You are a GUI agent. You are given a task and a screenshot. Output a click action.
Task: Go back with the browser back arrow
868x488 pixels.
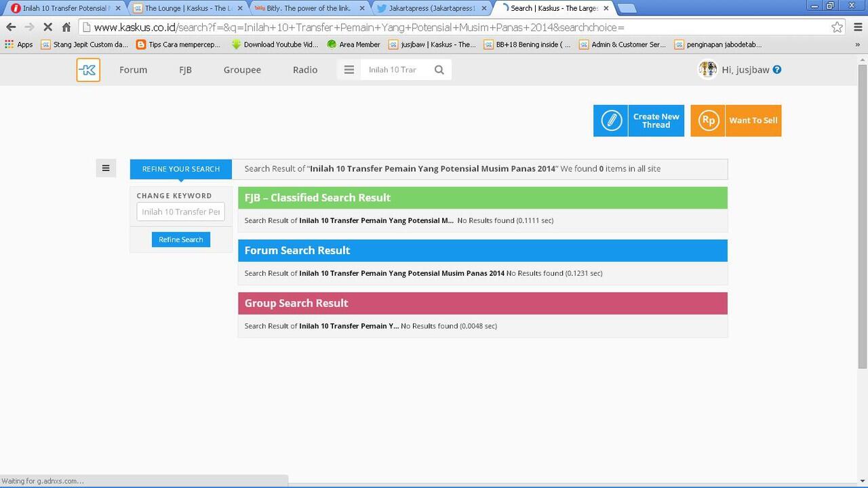(x=11, y=27)
